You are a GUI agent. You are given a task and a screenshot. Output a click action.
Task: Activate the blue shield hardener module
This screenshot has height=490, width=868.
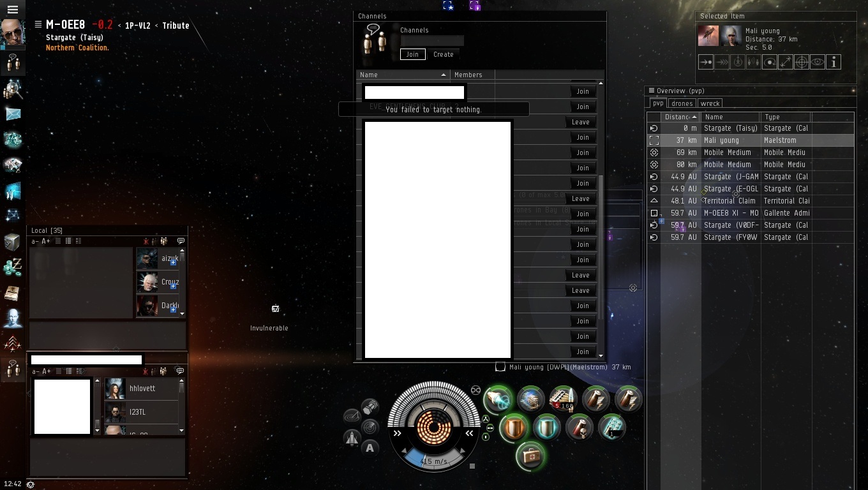coord(546,427)
